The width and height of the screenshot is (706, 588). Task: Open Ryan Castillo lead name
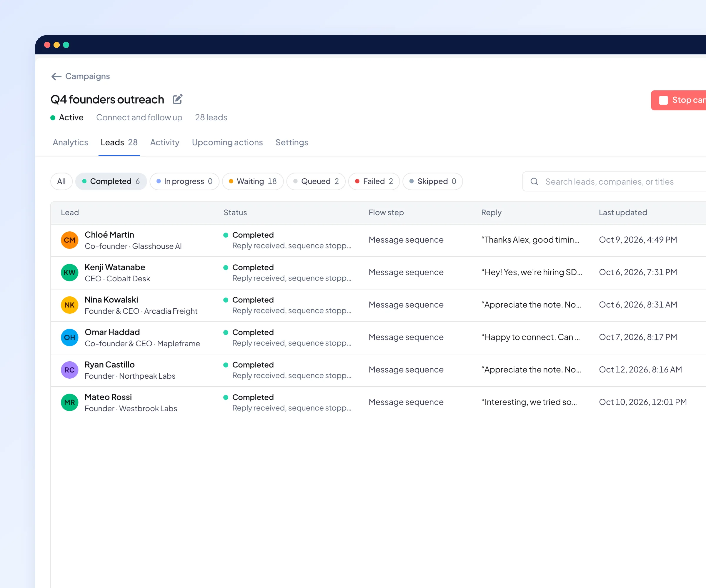(110, 365)
